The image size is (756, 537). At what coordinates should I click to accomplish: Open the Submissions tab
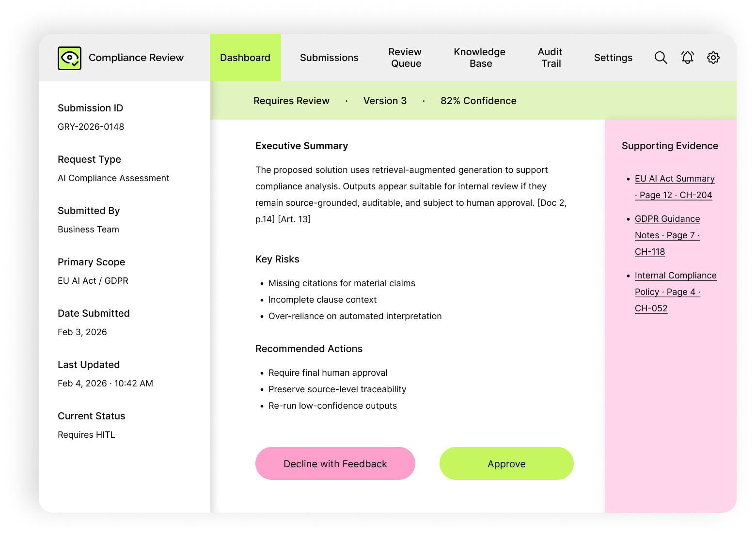click(x=329, y=58)
